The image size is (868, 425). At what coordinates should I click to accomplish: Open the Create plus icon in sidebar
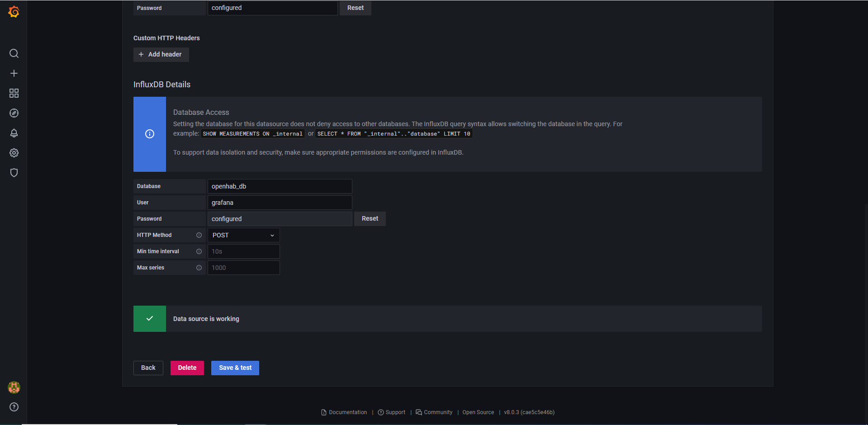point(14,73)
